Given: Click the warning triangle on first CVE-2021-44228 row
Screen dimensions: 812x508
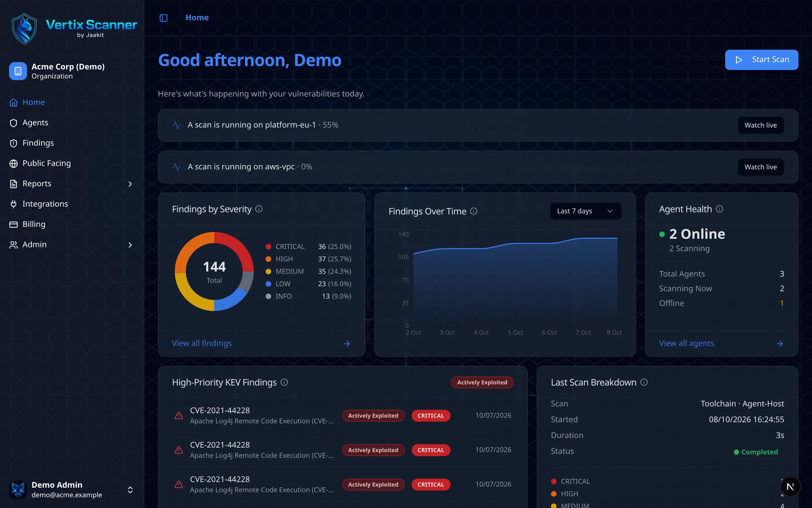Looking at the screenshot, I should (x=179, y=416).
